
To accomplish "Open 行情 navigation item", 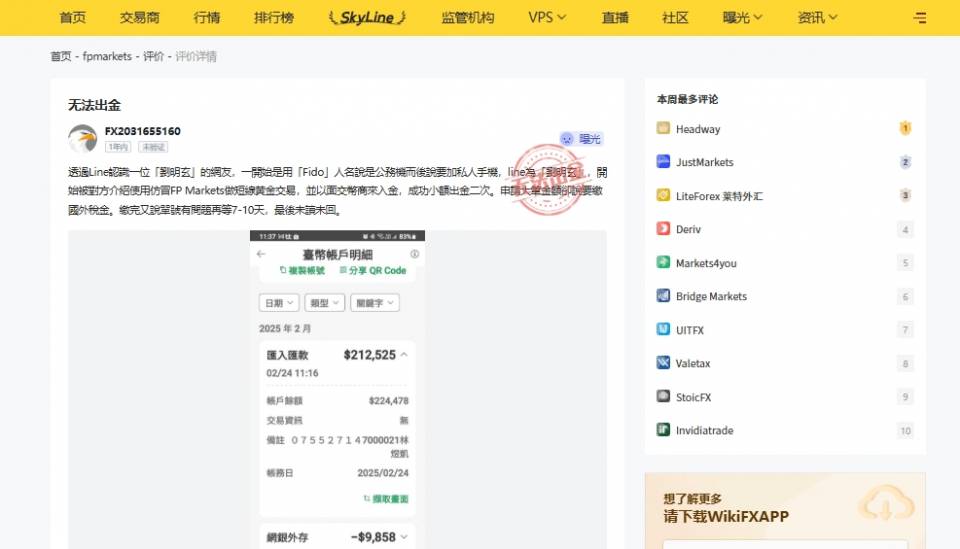I will (207, 18).
